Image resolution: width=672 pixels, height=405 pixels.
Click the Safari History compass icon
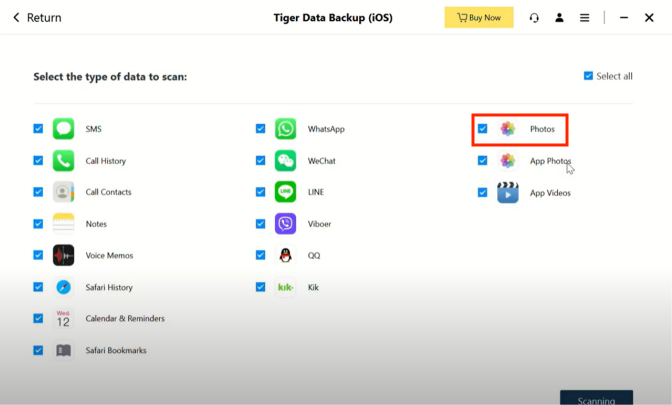tap(64, 287)
